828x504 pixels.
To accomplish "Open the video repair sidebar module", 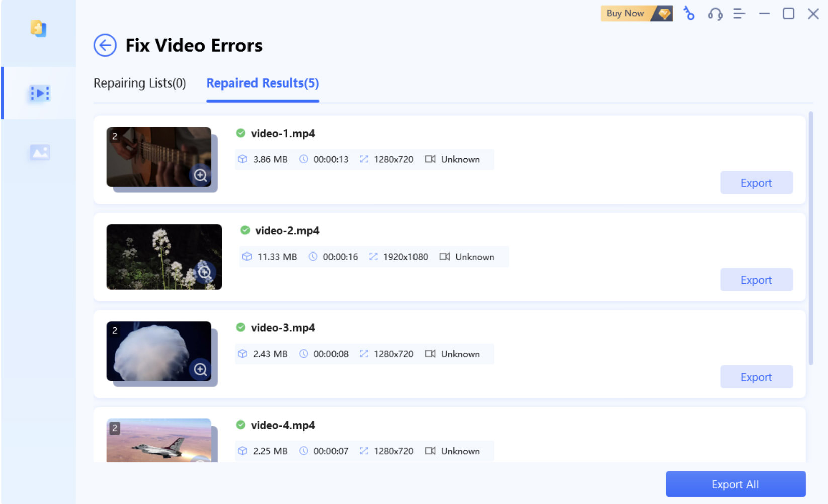I will pos(40,93).
